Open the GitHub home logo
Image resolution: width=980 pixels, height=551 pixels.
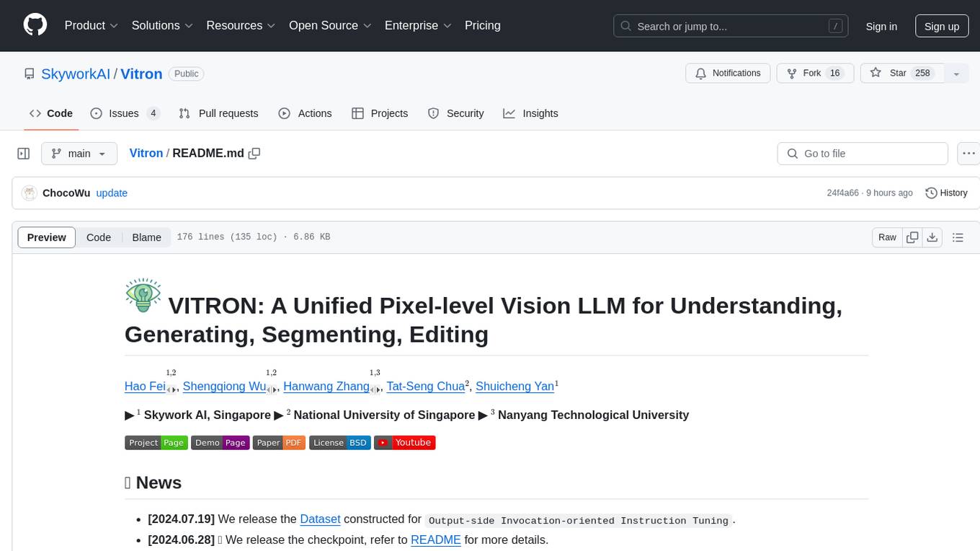35,25
